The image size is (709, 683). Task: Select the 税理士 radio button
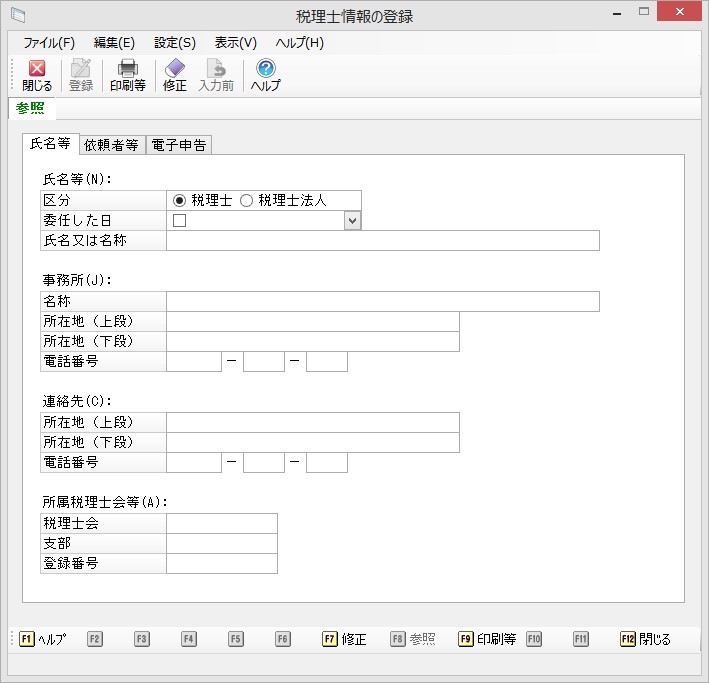pyautogui.click(x=180, y=200)
